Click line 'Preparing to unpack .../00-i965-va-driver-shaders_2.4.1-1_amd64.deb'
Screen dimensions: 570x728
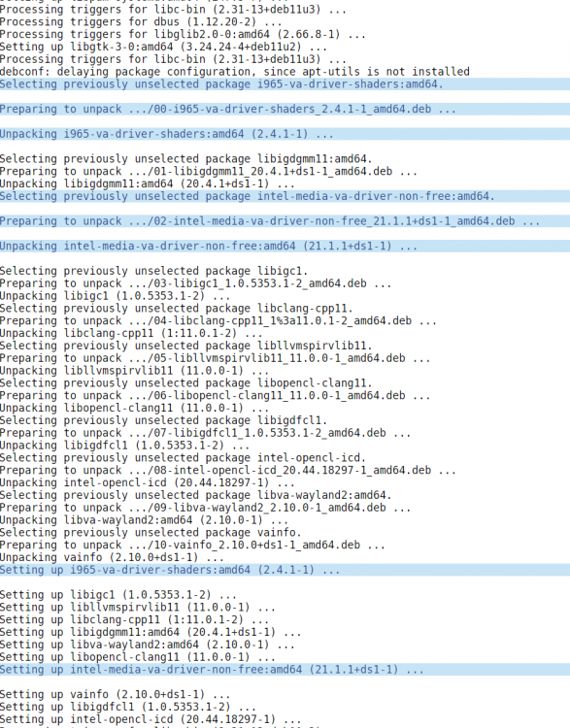point(285,109)
